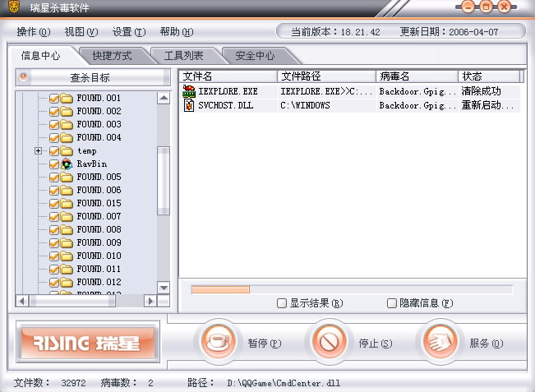Click the RISING 瑞星 banner button

pos(88,342)
